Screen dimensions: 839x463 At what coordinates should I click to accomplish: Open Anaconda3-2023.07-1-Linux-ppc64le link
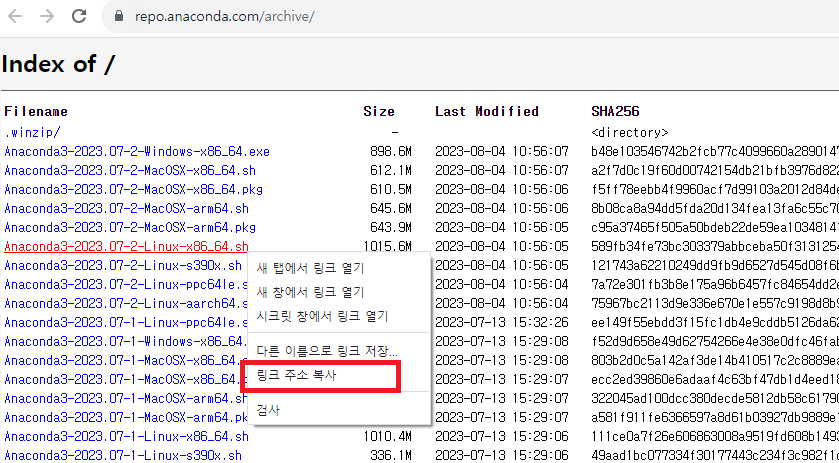click(126, 323)
